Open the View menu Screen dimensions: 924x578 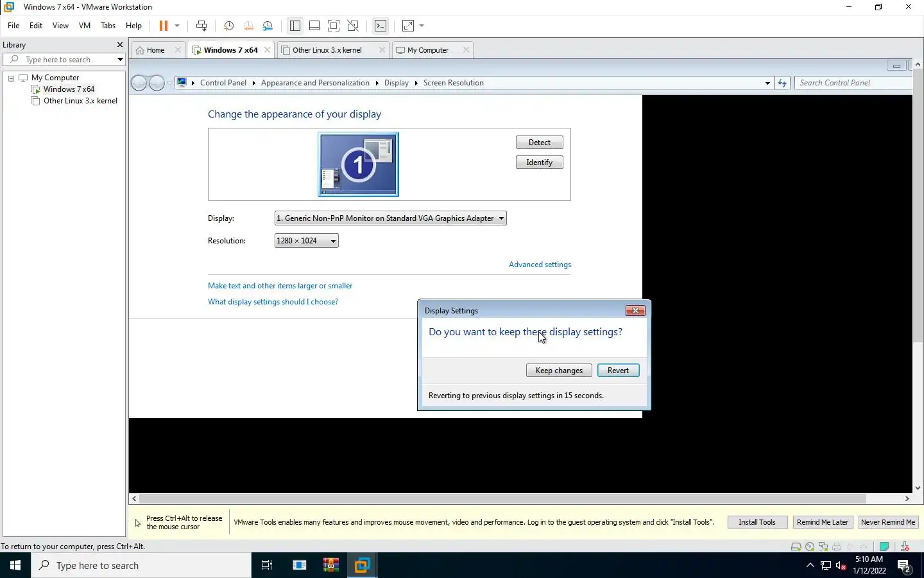coord(60,26)
